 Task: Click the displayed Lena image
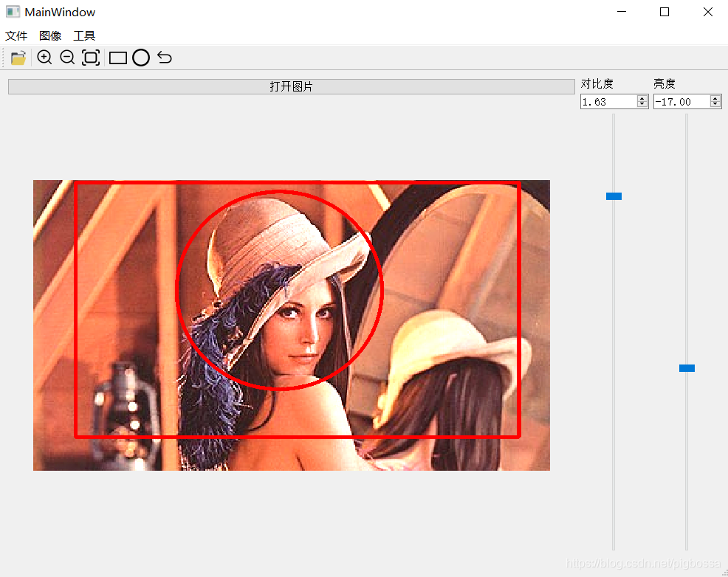click(x=292, y=325)
